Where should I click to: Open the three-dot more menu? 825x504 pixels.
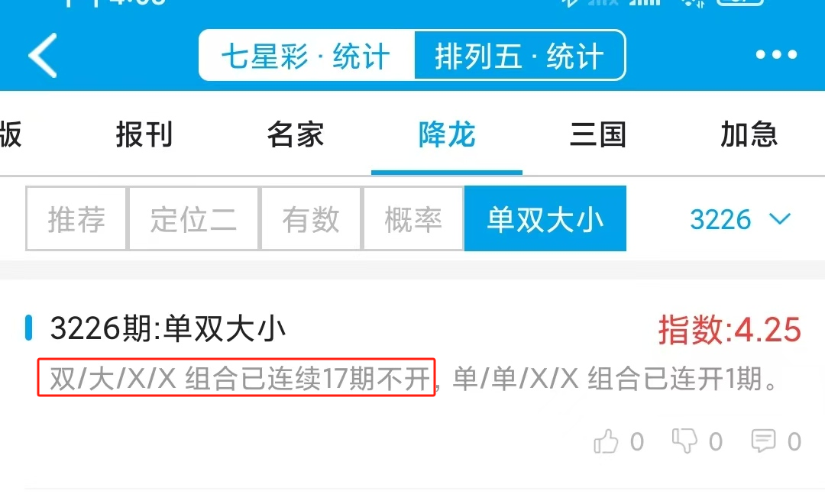[776, 54]
